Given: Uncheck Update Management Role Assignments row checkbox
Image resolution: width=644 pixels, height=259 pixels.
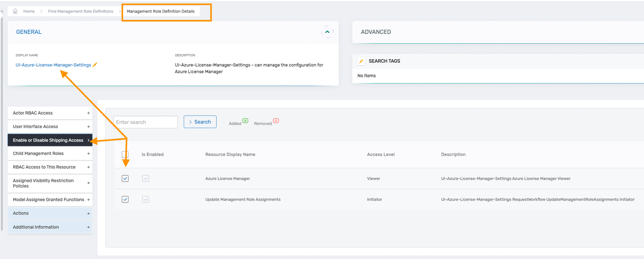Looking at the screenshot, I should [125, 199].
